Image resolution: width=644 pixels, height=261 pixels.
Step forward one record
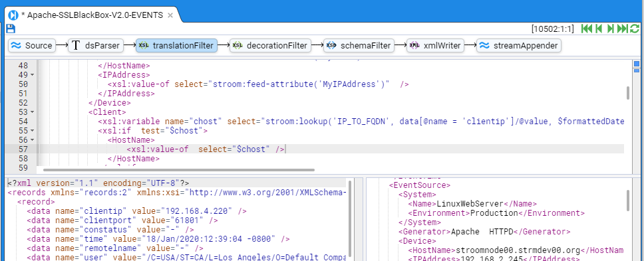610,29
